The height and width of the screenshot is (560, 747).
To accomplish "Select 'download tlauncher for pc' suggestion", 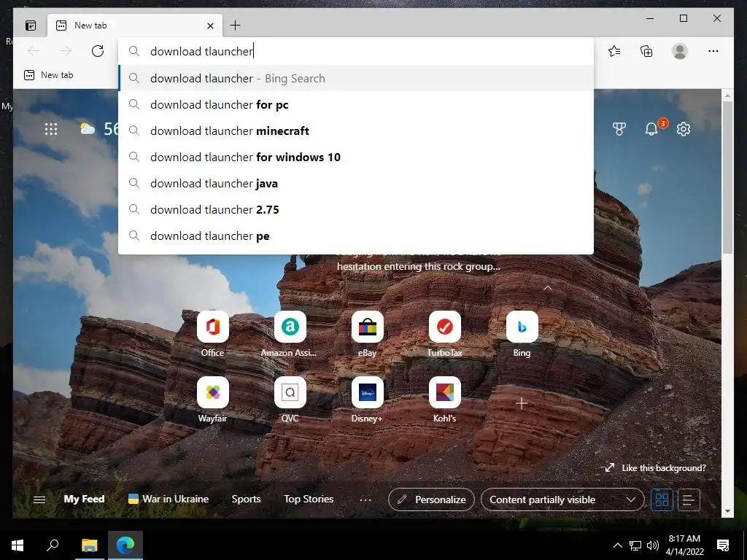I will point(356,104).
